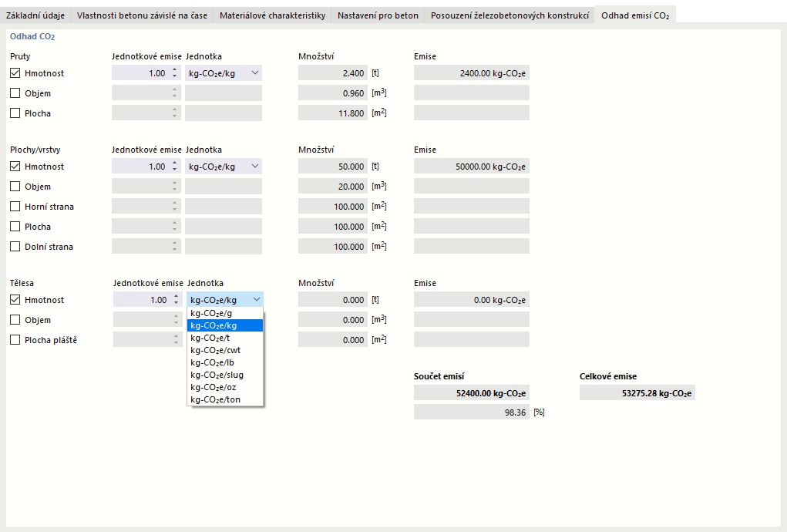Click Součet emisí value 52400.00 kg-CO₂e
Viewport: 787px width, 532px height.
[x=472, y=393]
